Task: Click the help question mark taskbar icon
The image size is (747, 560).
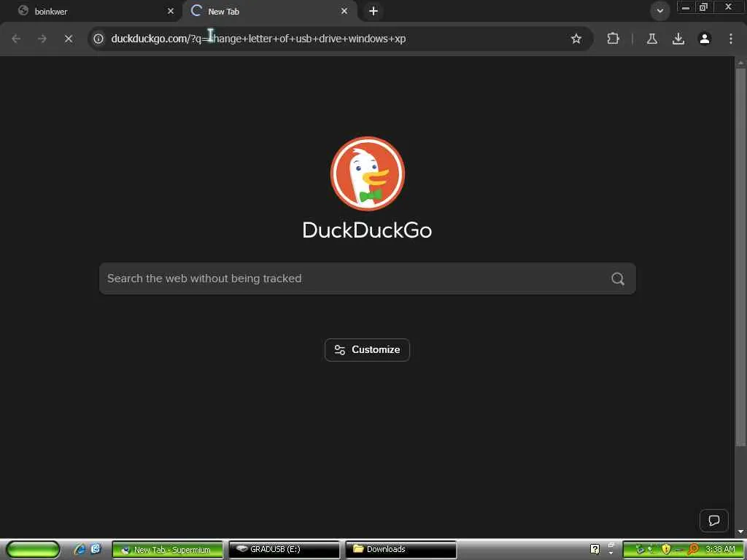Action: tap(595, 550)
